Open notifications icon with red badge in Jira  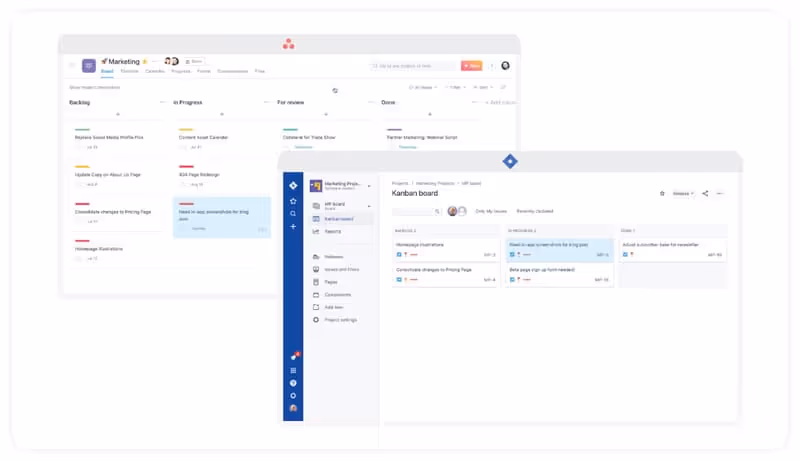[x=294, y=356]
